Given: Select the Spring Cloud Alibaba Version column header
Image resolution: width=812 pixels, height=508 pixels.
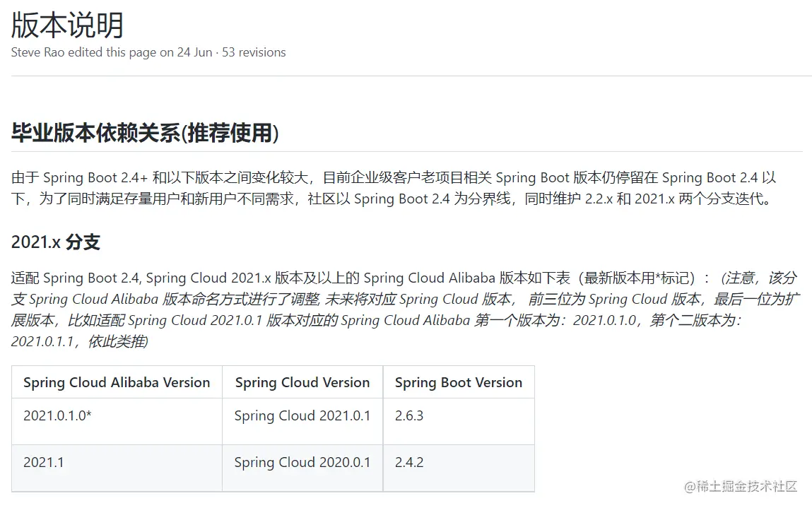Looking at the screenshot, I should pyautogui.click(x=117, y=382).
